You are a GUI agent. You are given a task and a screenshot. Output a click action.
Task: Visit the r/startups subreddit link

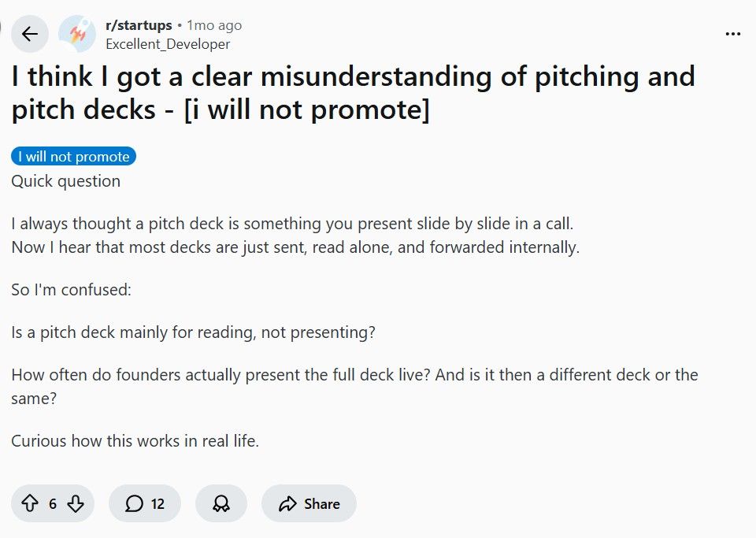[139, 25]
